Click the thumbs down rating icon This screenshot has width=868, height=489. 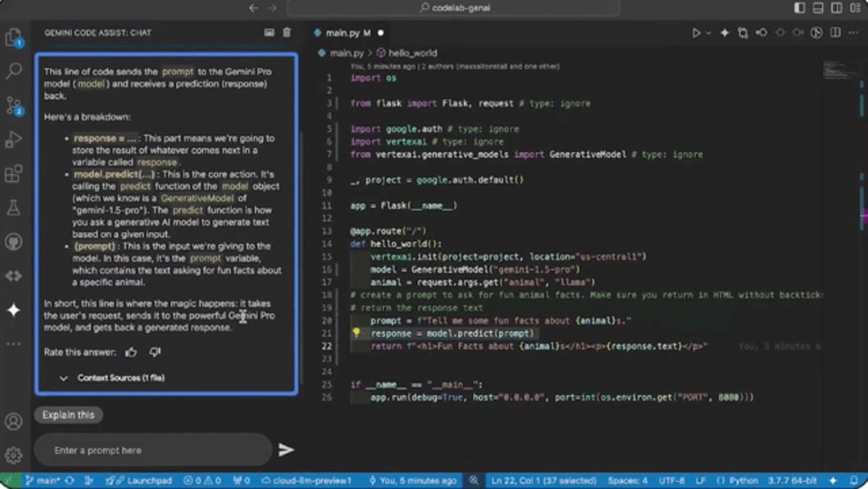pyautogui.click(x=155, y=352)
